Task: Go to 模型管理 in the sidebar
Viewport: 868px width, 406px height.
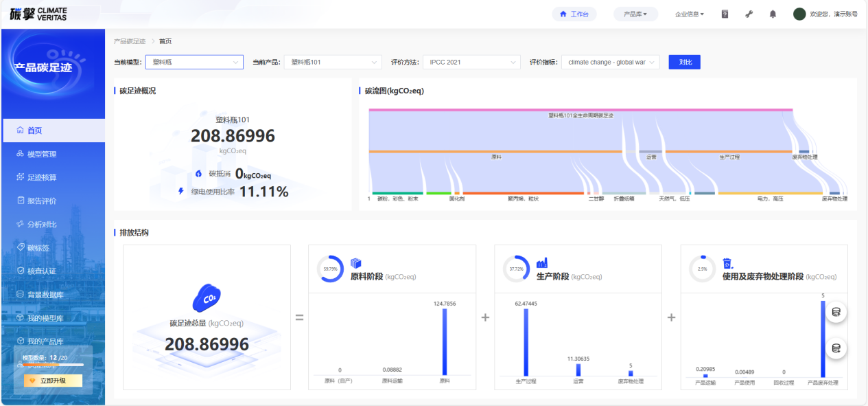Action: pos(42,154)
